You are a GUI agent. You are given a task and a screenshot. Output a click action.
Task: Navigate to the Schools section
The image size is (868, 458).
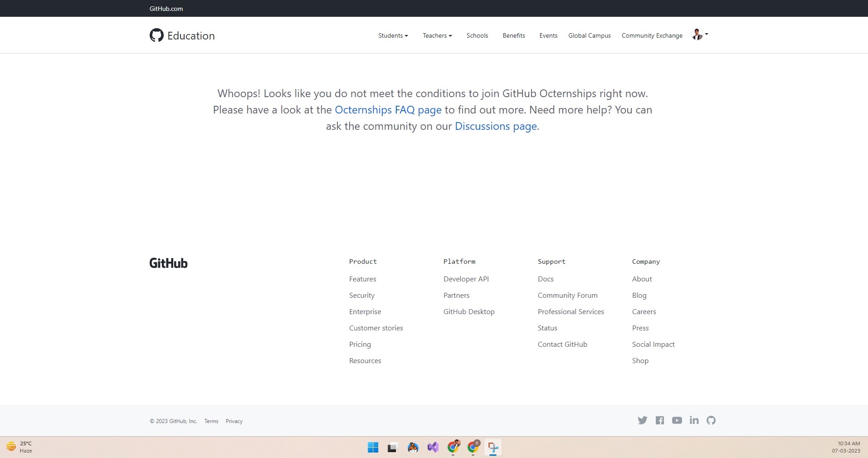click(477, 35)
